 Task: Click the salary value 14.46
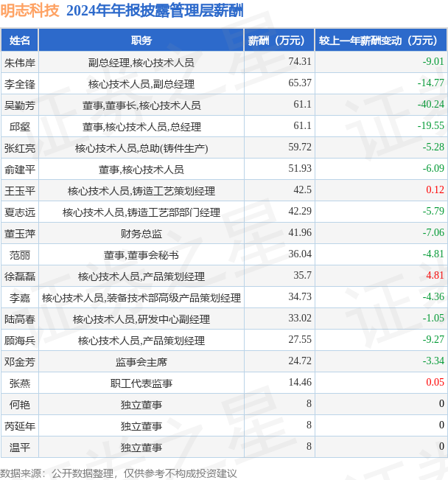tap(300, 382)
